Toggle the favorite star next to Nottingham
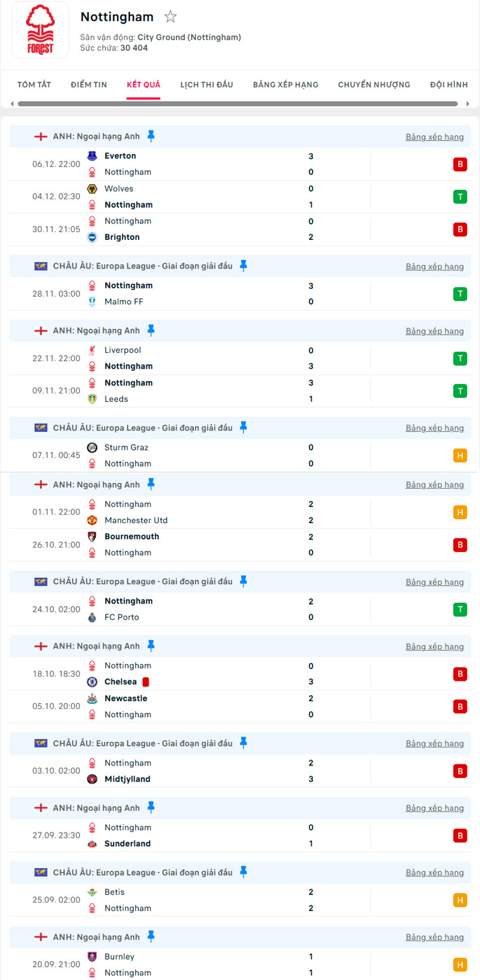This screenshot has height=980, width=480. [170, 17]
